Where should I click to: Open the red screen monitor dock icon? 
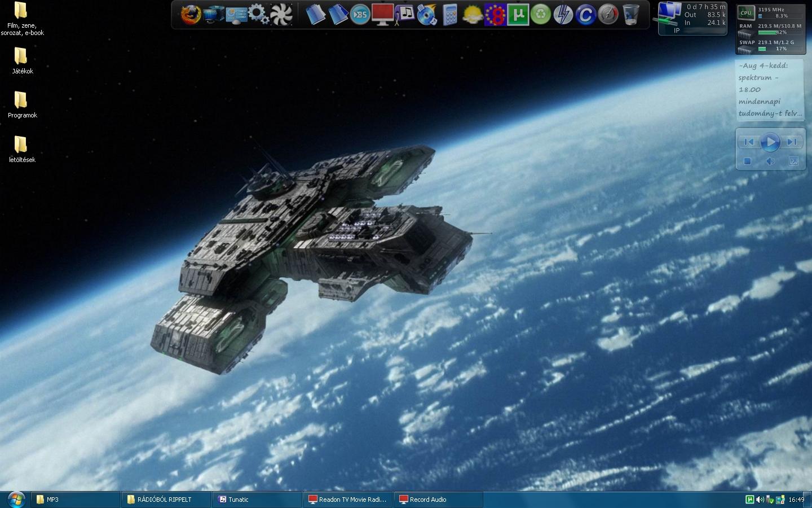[382, 14]
